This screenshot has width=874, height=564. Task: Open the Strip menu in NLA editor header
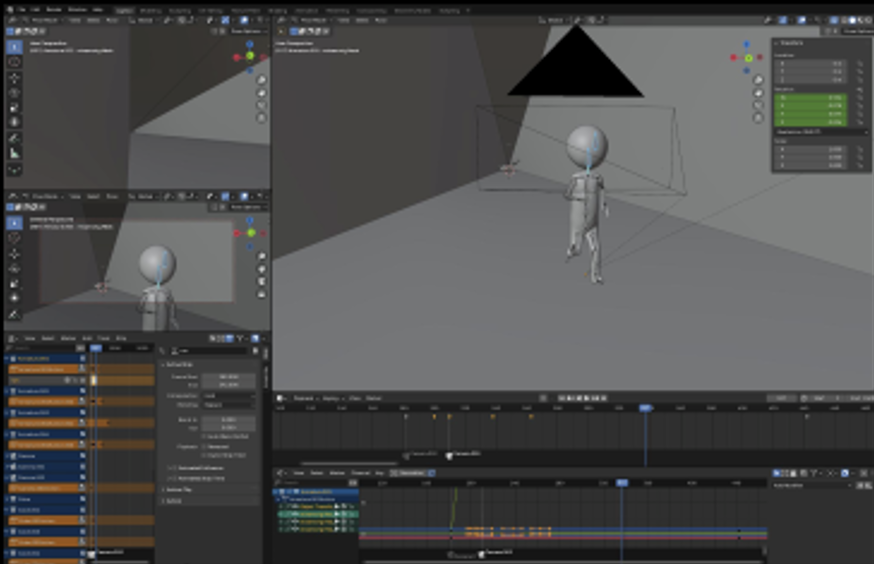click(x=121, y=338)
